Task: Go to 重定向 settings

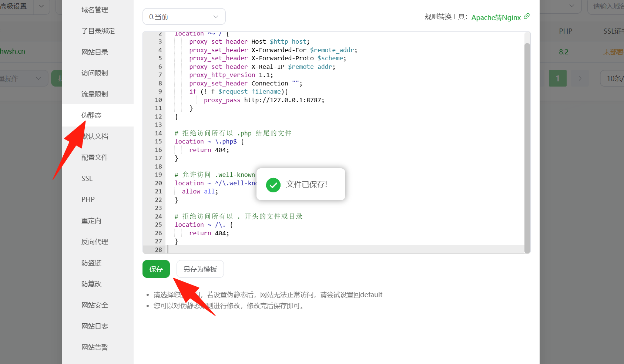Action: [x=91, y=221]
